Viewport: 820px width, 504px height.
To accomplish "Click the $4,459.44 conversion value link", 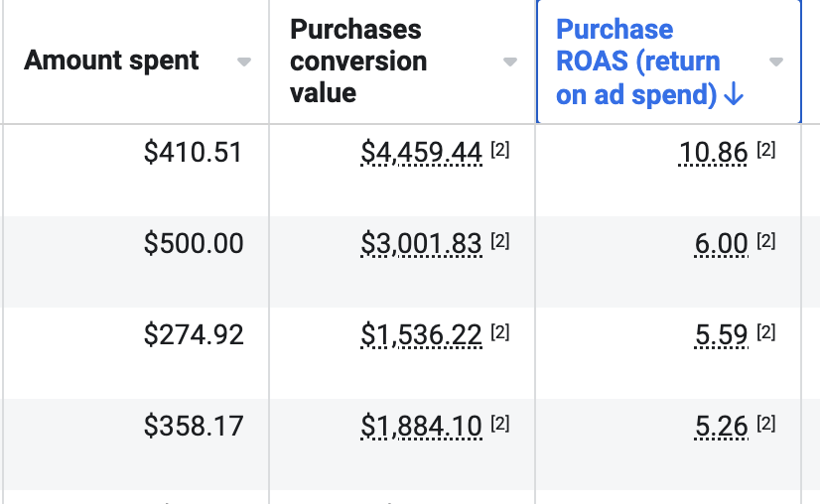I will click(x=421, y=152).
